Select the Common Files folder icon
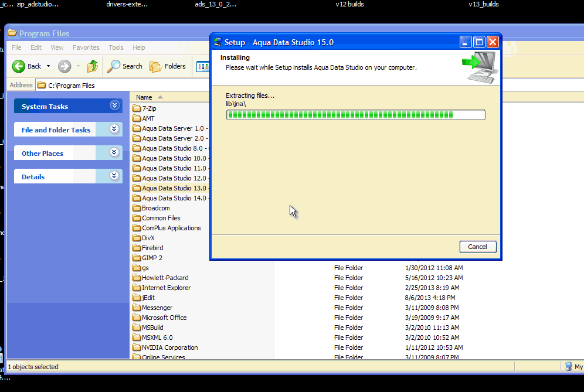This screenshot has width=584, height=392. (137, 218)
